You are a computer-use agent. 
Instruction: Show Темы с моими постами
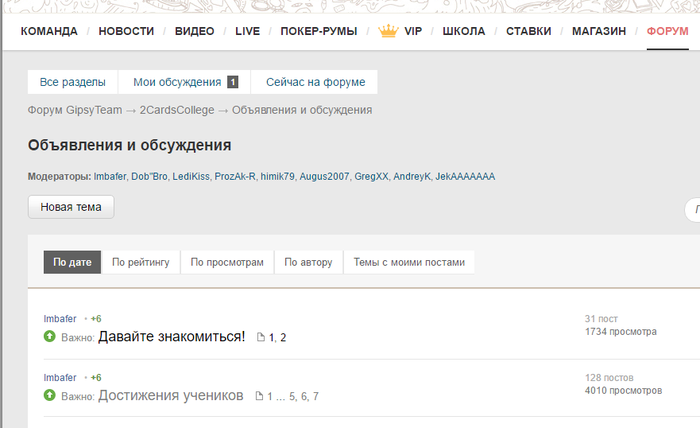coord(409,262)
